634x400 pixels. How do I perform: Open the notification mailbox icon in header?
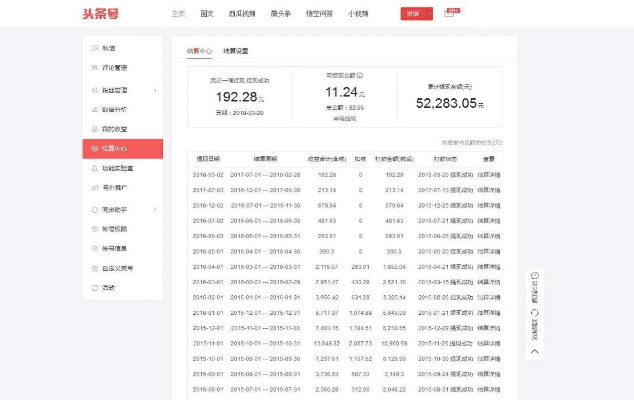point(449,13)
